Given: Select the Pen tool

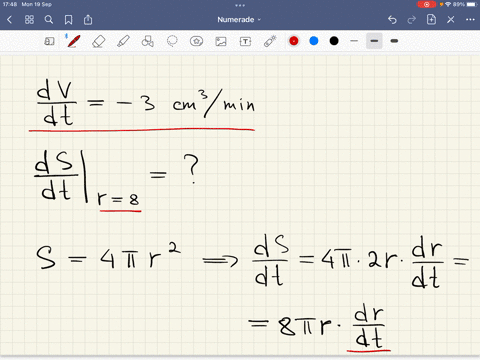Looking at the screenshot, I should coord(74,41).
